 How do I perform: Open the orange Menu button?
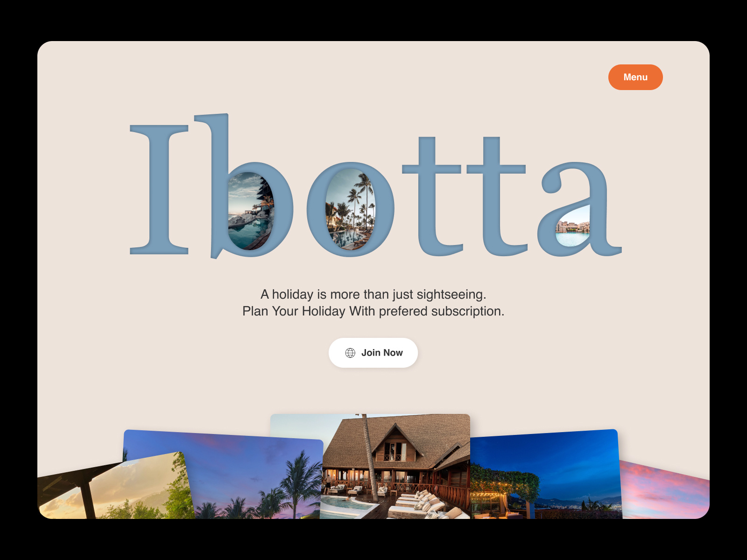(635, 77)
